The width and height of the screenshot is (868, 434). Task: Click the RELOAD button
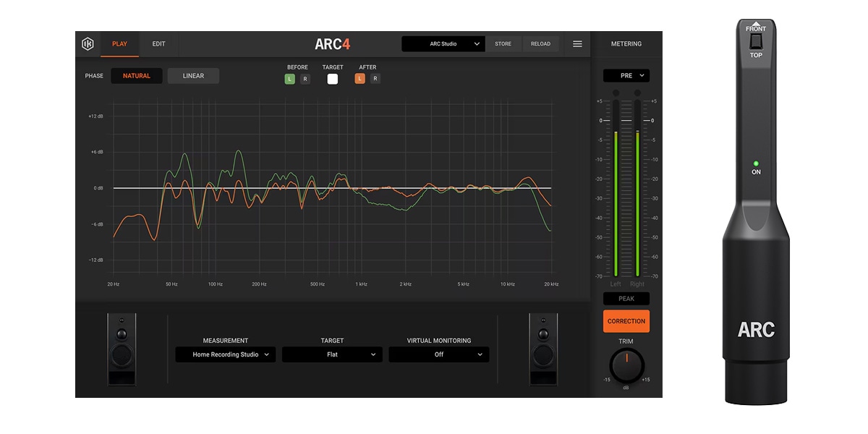tap(540, 44)
